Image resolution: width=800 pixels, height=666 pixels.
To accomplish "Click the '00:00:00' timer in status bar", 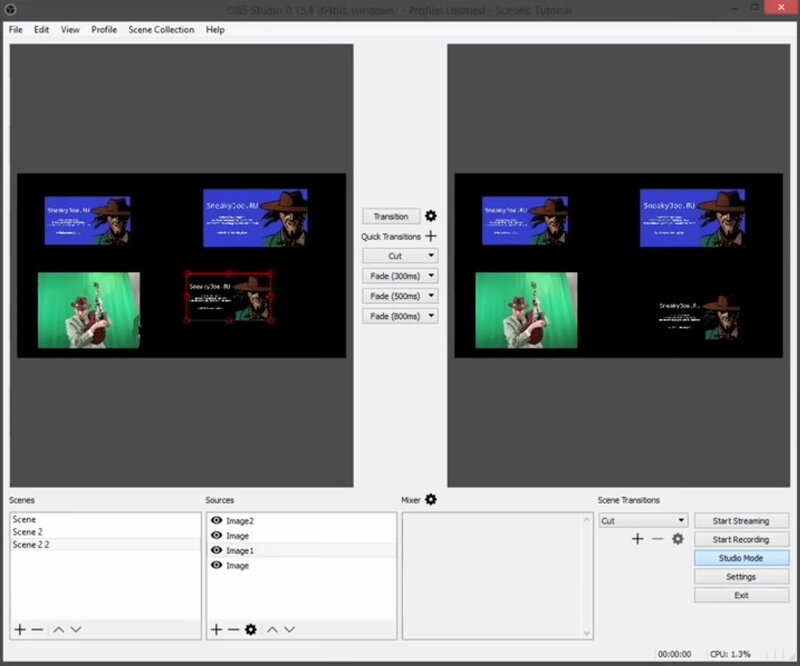I will coord(674,654).
